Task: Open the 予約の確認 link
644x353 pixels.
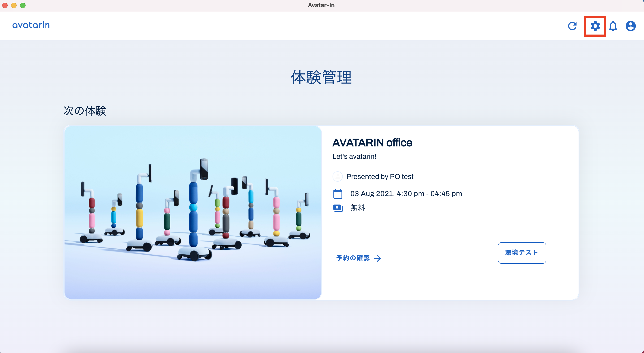Action: (353, 258)
